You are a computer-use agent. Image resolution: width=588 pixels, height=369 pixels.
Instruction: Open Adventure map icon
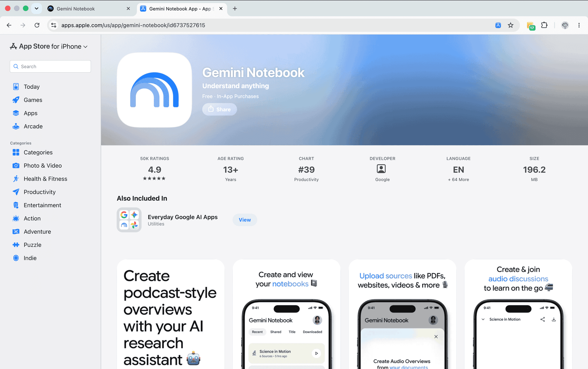16,231
